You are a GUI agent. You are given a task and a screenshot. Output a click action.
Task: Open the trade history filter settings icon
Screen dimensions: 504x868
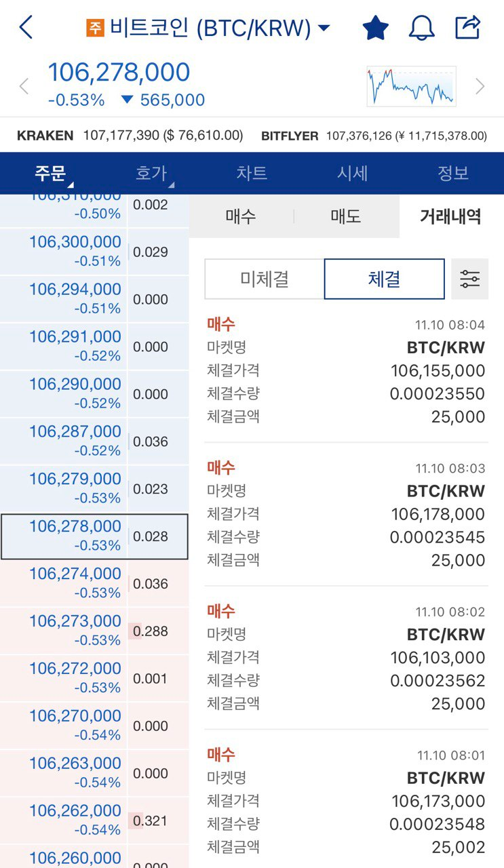469,279
